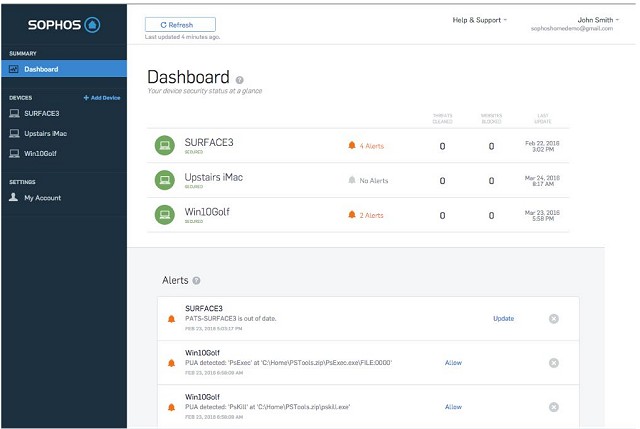Click the Alerts help question mark icon
Viewport: 640px width, 429px height.
197,281
